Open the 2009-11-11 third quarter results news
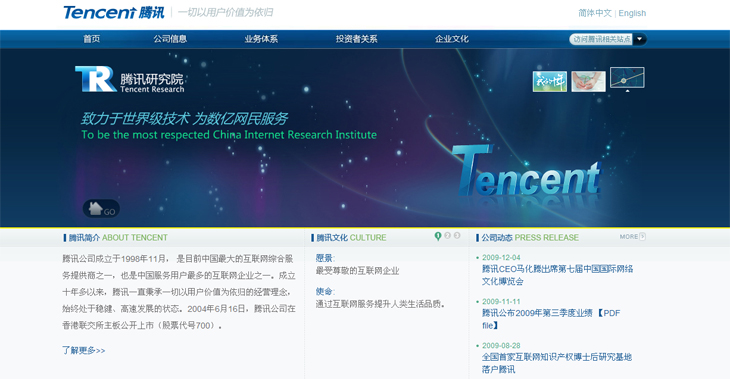 click(551, 319)
